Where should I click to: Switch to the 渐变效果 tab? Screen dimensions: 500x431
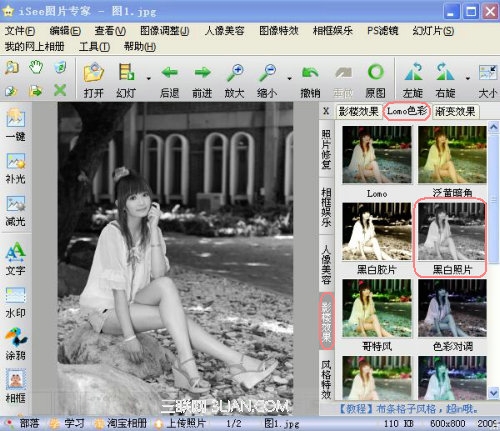[455, 111]
